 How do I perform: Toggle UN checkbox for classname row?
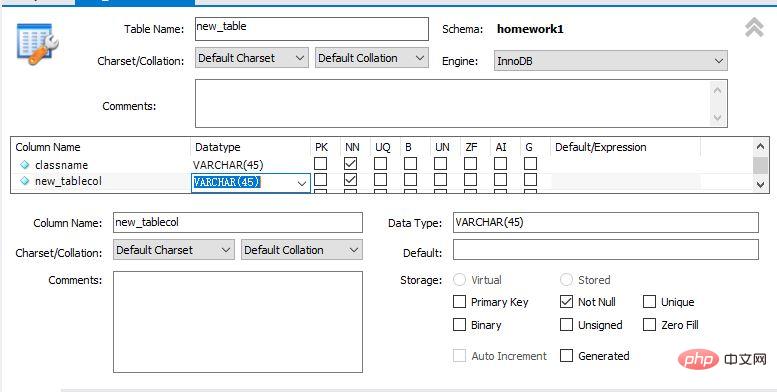click(441, 163)
